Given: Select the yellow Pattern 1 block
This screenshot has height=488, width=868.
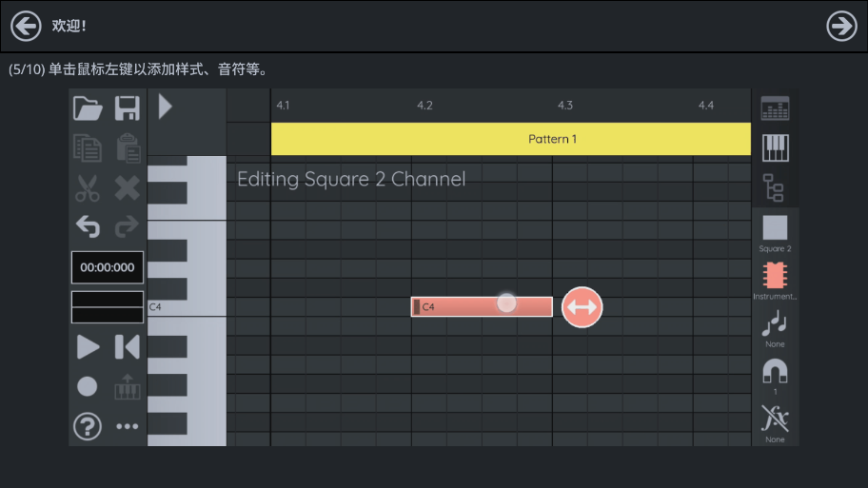Looking at the screenshot, I should (511, 139).
